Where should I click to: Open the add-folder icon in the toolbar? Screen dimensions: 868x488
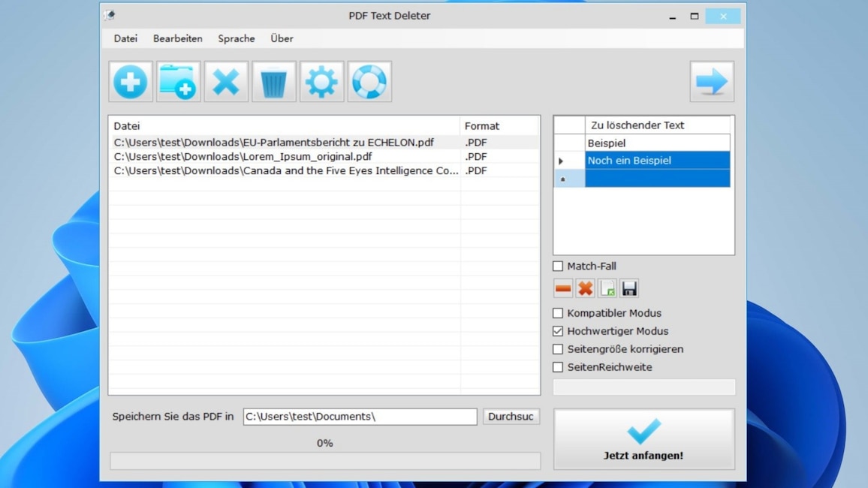178,81
